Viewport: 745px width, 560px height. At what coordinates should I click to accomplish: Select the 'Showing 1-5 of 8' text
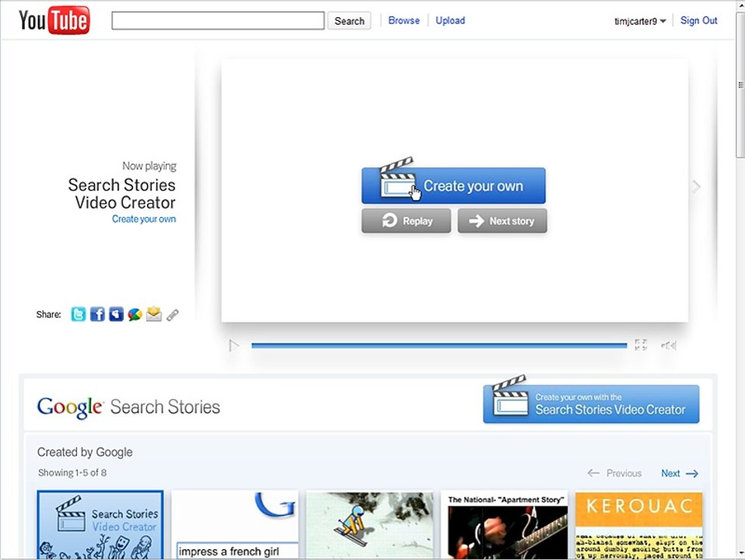click(72, 473)
